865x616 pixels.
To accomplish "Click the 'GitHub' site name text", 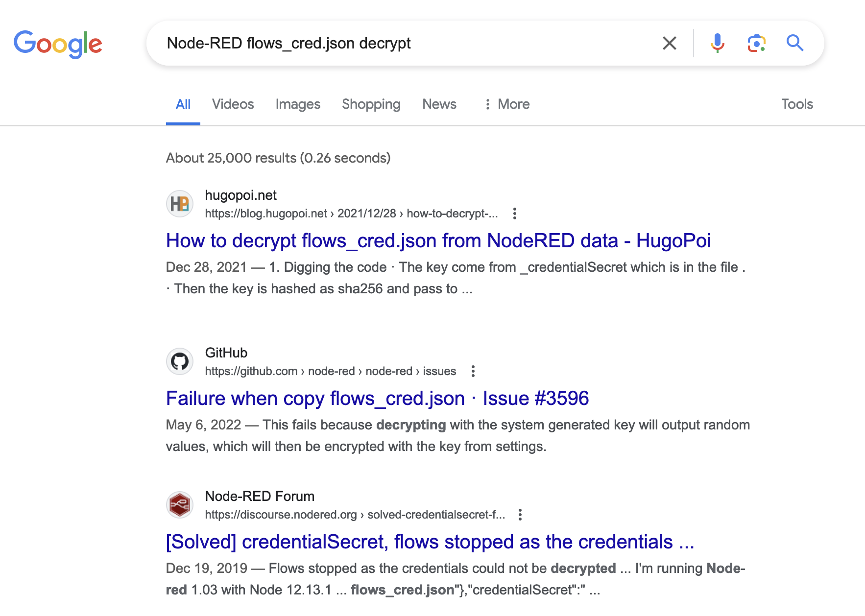I will coord(226,353).
